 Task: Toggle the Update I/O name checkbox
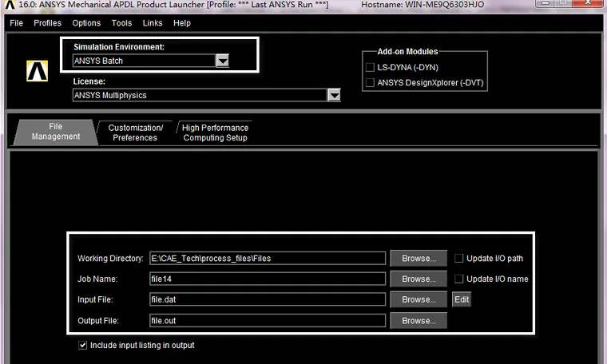pos(458,279)
